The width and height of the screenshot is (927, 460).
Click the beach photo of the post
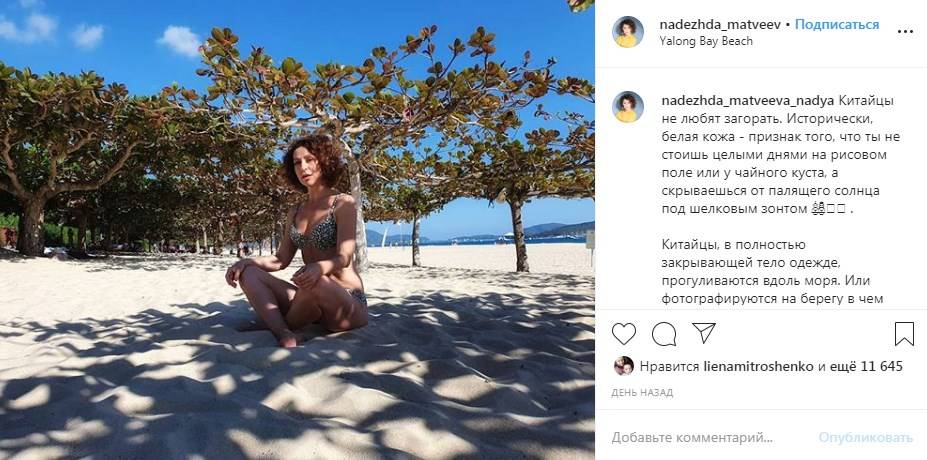297,230
